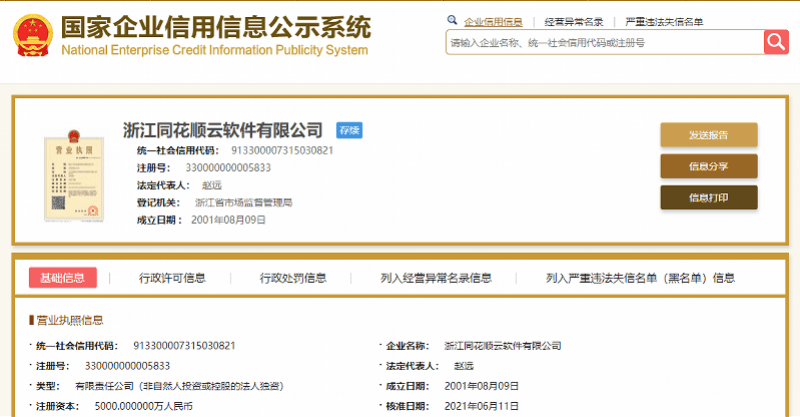Viewport: 800px width, 417px height.
Task: Switch to the 行政处罚信息 tab
Action: coord(293,278)
